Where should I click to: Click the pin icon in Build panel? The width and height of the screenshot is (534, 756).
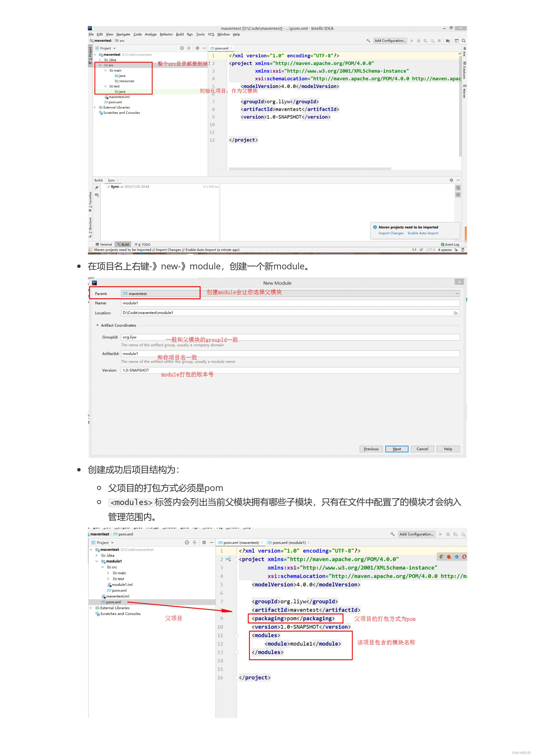click(97, 188)
